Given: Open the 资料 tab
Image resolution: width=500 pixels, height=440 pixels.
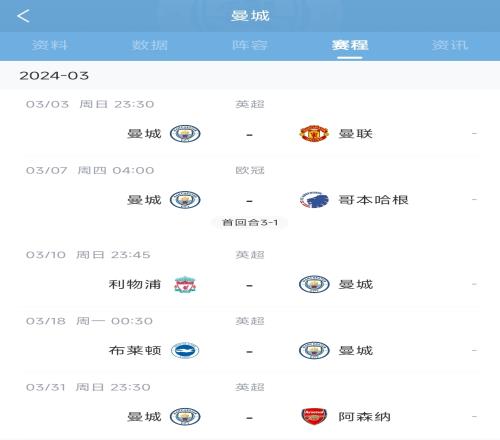Looking at the screenshot, I should 50,45.
